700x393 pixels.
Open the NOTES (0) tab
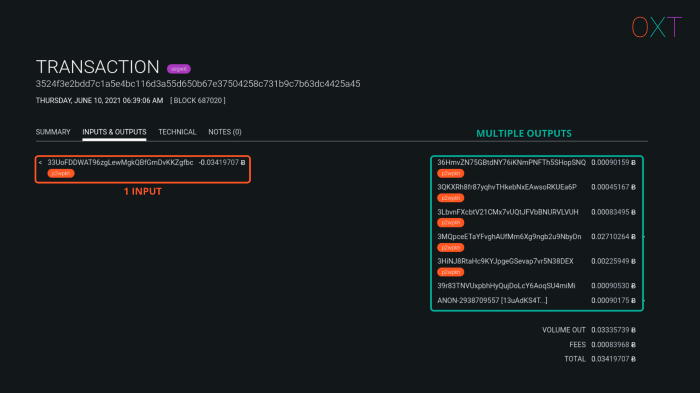(x=225, y=132)
